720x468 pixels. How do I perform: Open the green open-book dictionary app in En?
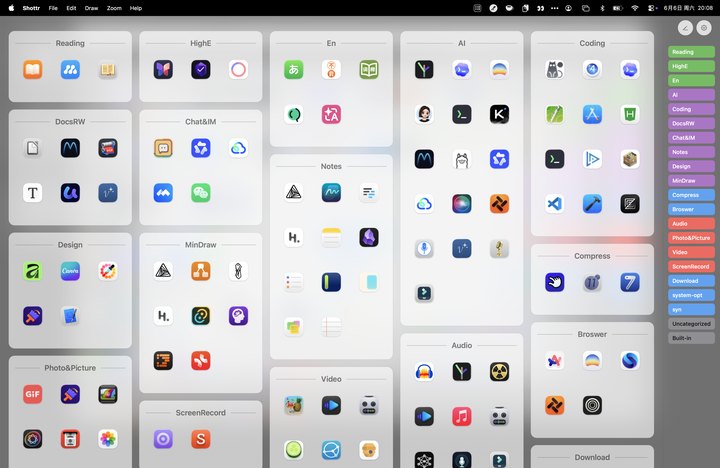tap(369, 69)
